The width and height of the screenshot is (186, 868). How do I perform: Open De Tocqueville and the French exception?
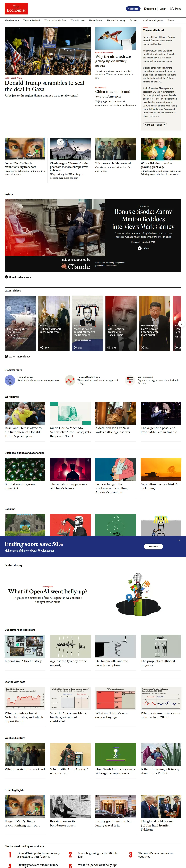(x=112, y=663)
